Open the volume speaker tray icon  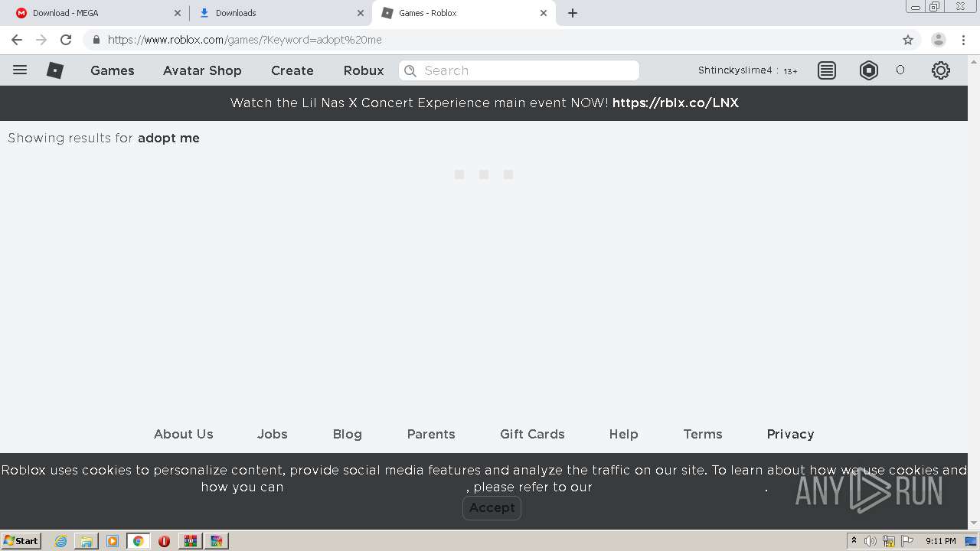click(871, 541)
